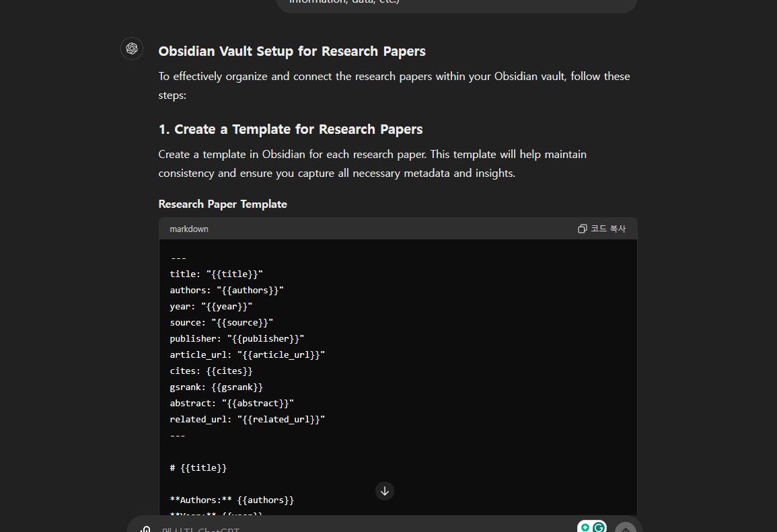
Task: Click the code line 'source: "{{source}}"'
Action: [221, 322]
